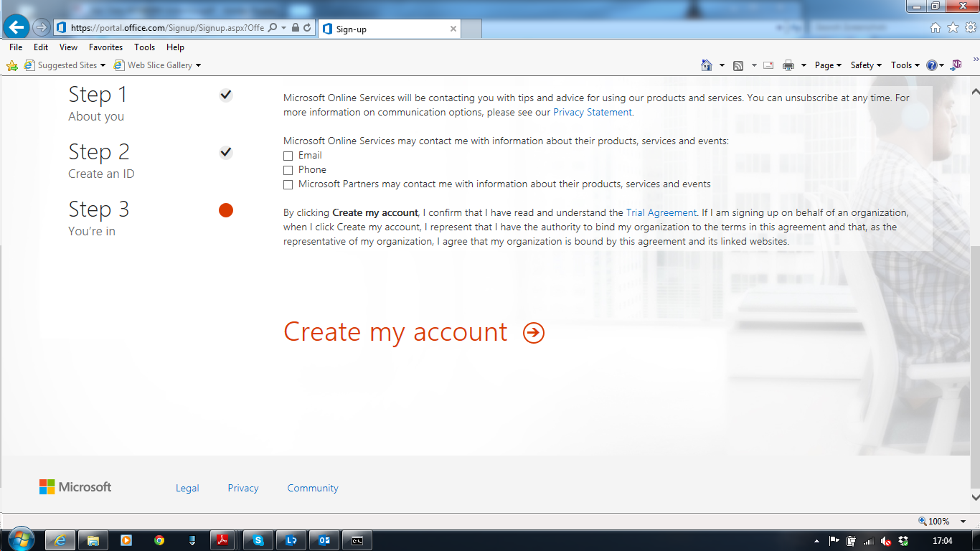
Task: Launch Google Chrome from taskbar
Action: (x=159, y=540)
